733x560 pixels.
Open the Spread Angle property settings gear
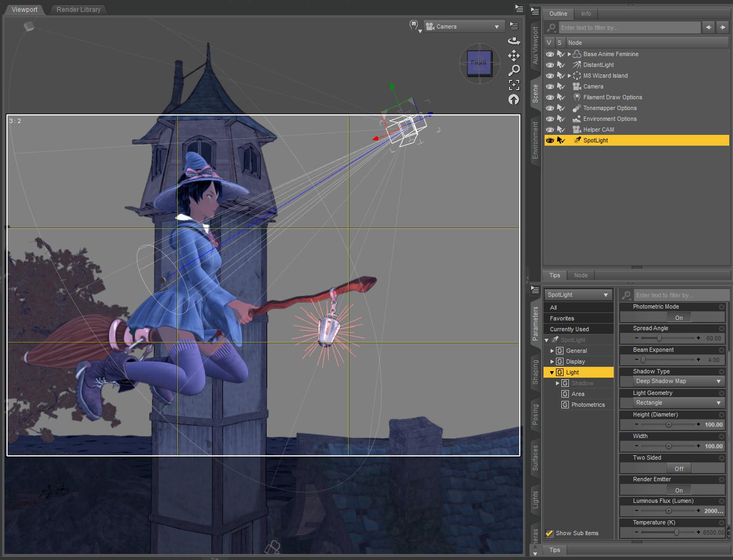click(x=721, y=329)
